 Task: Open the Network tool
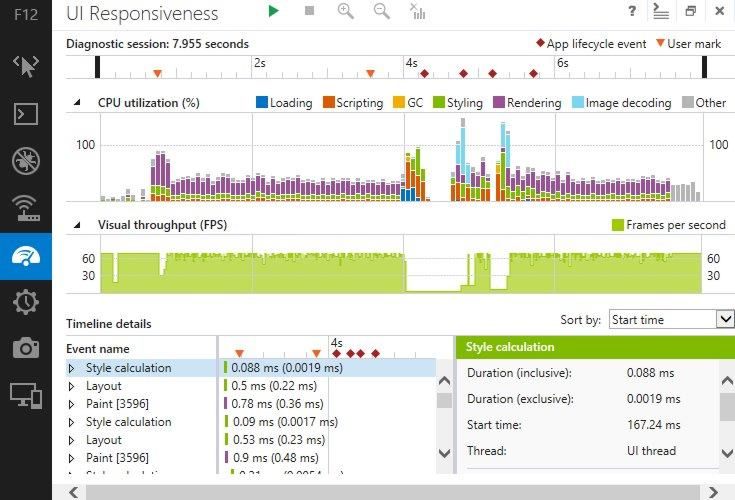25,208
